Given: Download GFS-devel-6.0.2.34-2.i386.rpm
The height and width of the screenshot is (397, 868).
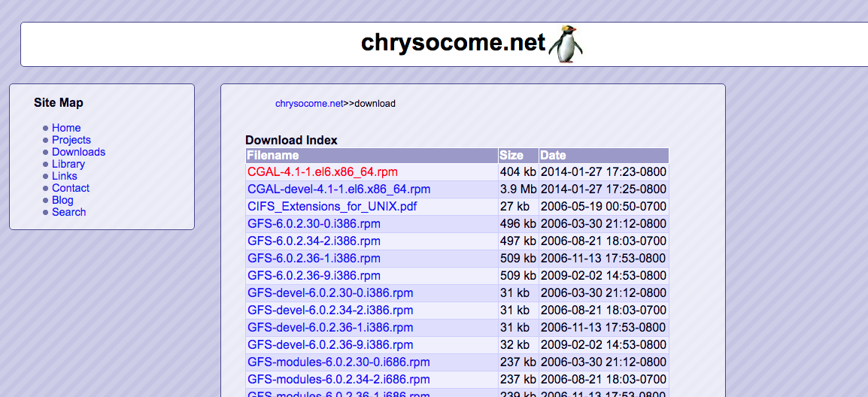Looking at the screenshot, I should coord(330,311).
